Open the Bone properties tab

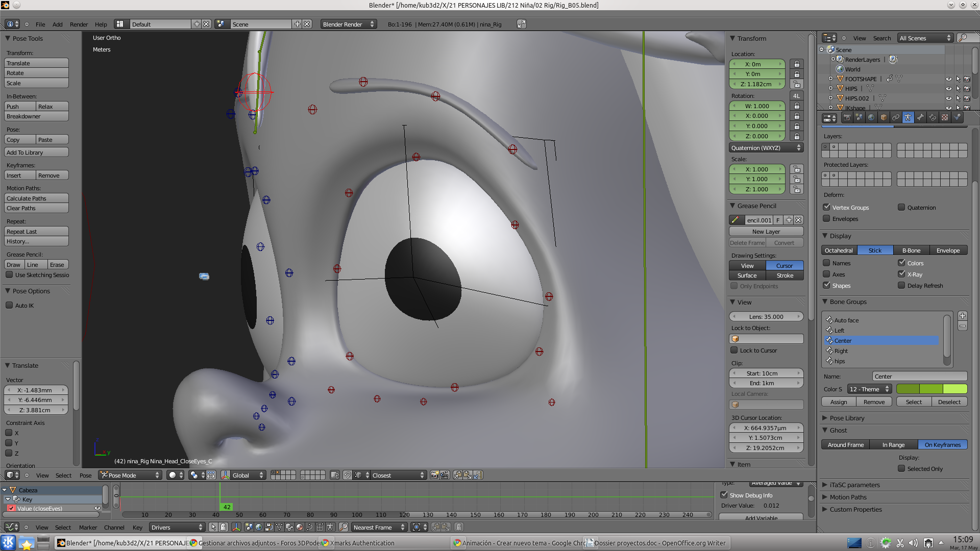(x=920, y=117)
